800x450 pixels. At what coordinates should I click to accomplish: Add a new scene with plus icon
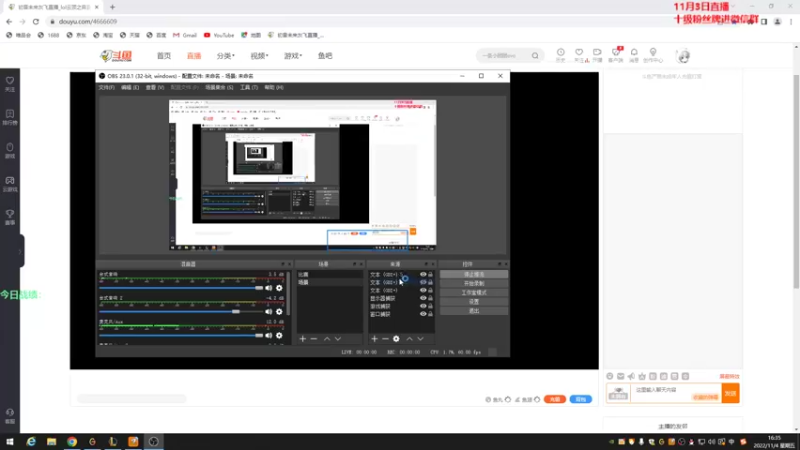pyautogui.click(x=303, y=339)
